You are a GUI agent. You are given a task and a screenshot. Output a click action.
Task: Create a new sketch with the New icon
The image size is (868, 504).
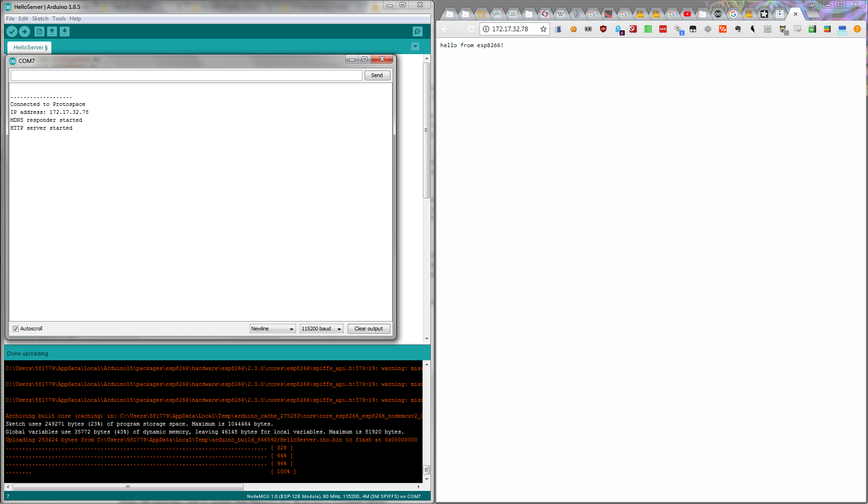(x=39, y=31)
